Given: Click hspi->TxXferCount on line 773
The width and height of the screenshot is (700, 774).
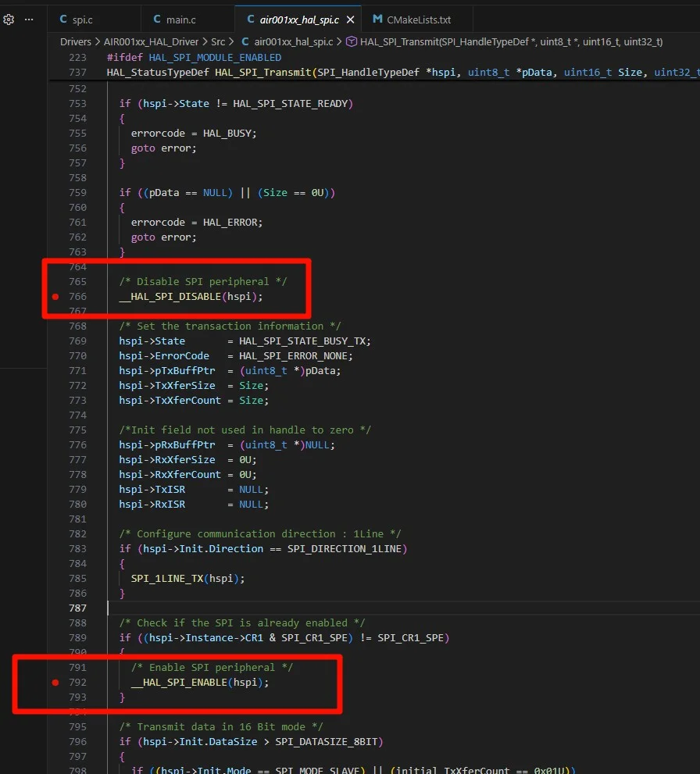Looking at the screenshot, I should [x=170, y=401].
